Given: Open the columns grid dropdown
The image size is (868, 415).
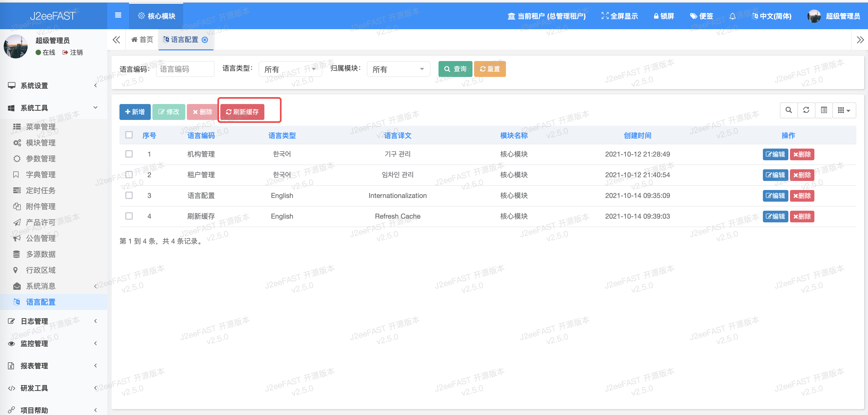Looking at the screenshot, I should pyautogui.click(x=844, y=110).
